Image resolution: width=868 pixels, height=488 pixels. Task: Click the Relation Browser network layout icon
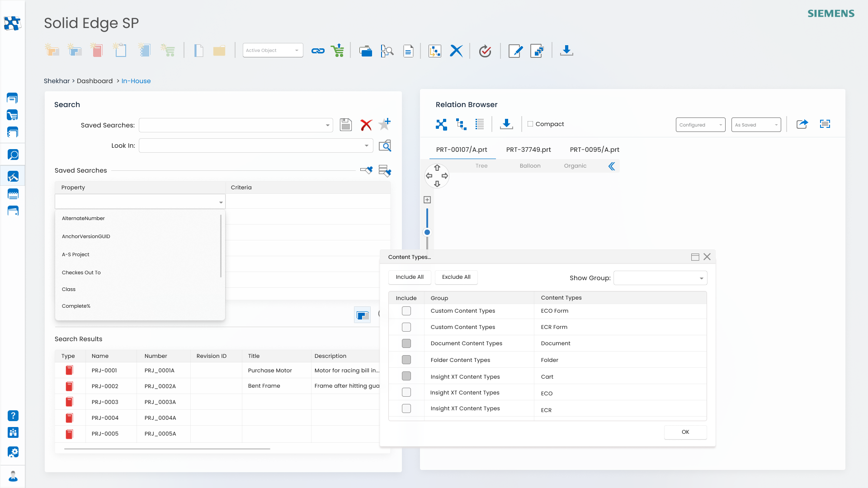pos(441,124)
